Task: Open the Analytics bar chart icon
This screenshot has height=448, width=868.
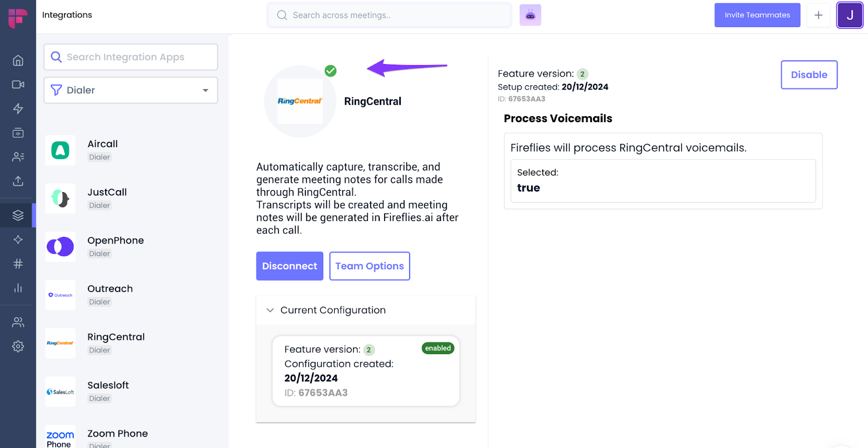Action: pyautogui.click(x=18, y=288)
